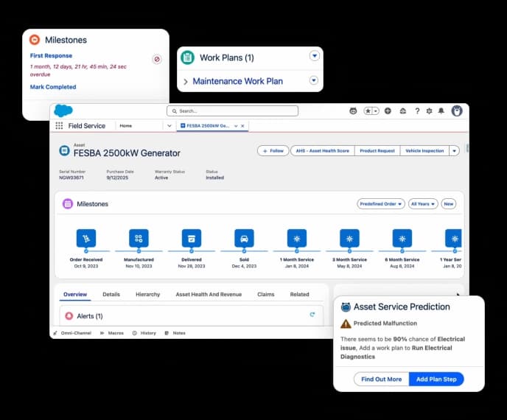
Task: Open the Predefined Order dropdown
Action: pyautogui.click(x=380, y=203)
